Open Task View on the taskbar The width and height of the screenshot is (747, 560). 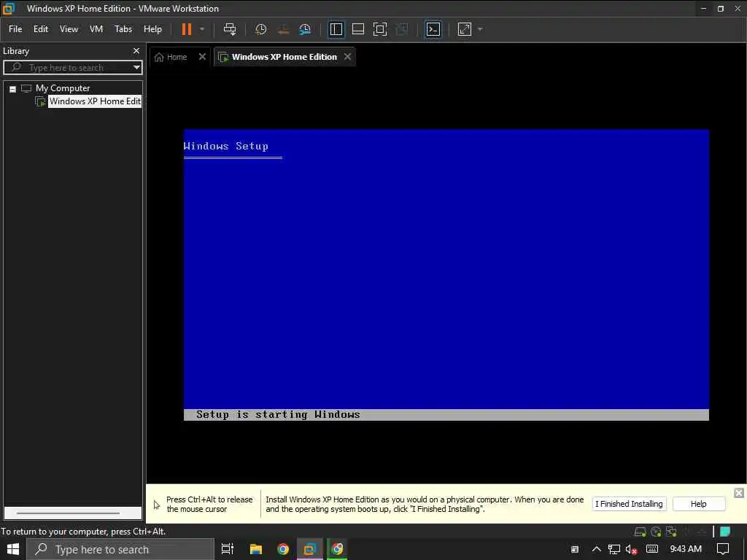coord(228,549)
